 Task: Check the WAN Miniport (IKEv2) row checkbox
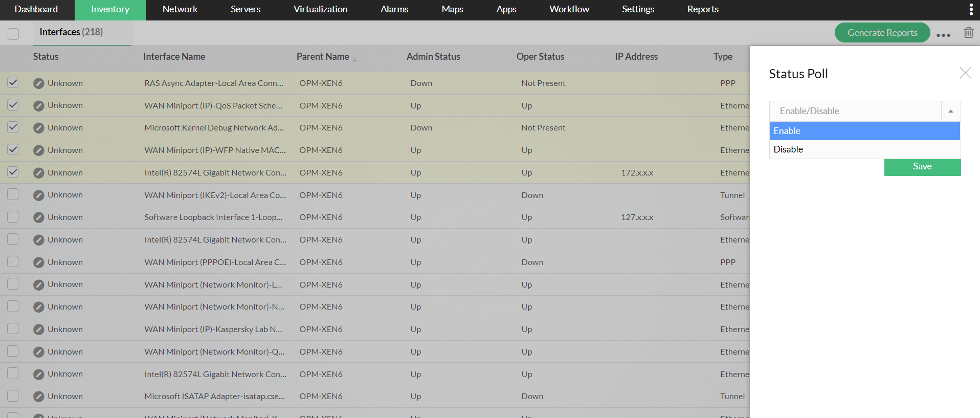coord(13,194)
